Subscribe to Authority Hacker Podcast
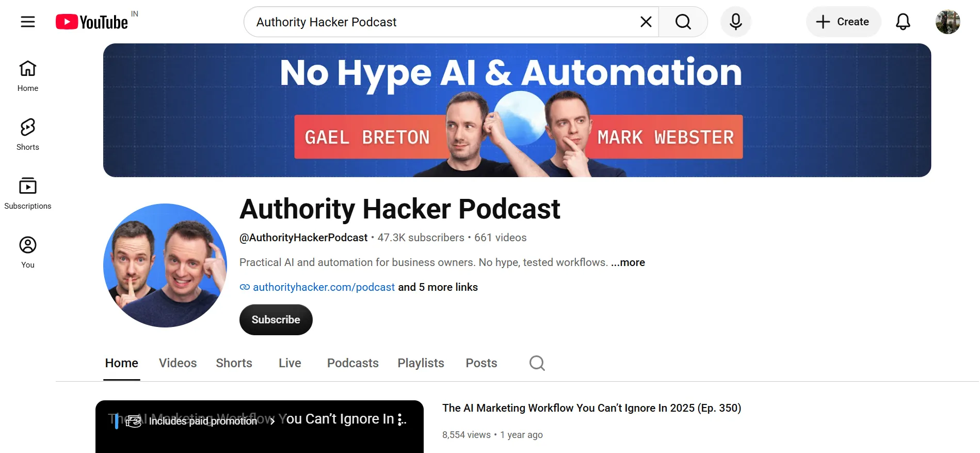The image size is (980, 453). pos(276,320)
